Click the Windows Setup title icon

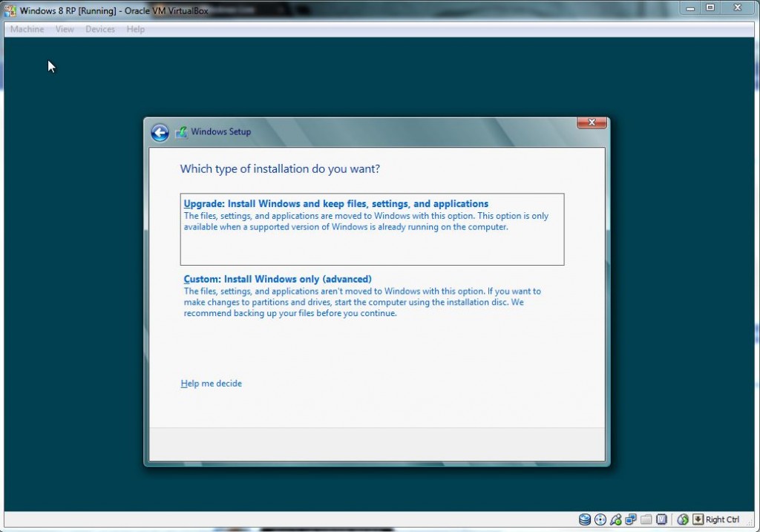[181, 132]
